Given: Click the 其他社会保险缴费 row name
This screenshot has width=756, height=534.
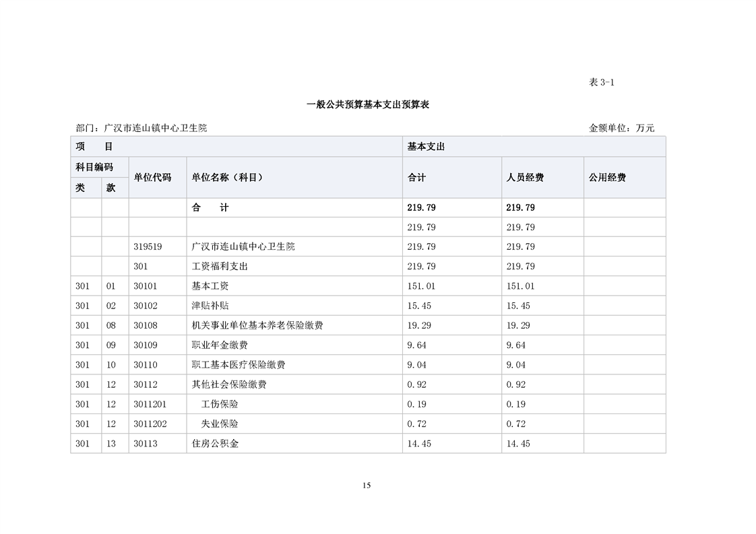Looking at the screenshot, I should click(229, 385).
